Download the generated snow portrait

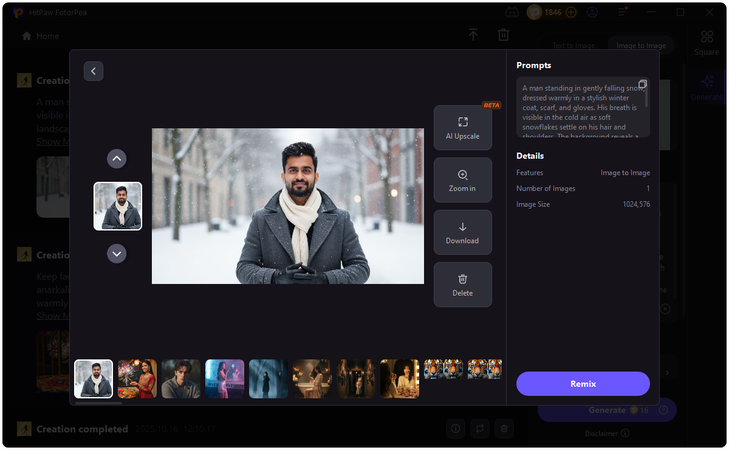[x=462, y=233]
